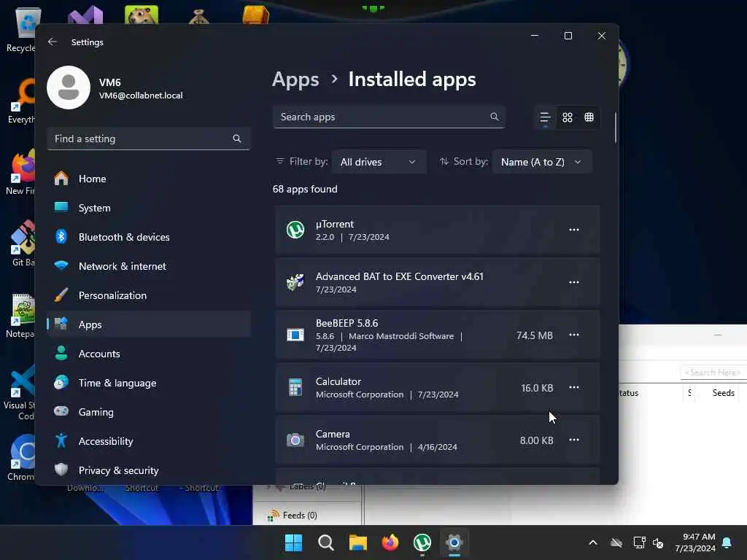Click the BeeBEEP 74.5 MB size text
The image size is (747, 560).
click(x=534, y=335)
